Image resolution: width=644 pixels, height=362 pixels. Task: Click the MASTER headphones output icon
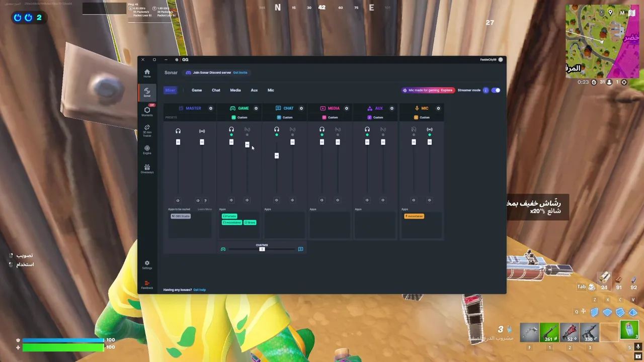[178, 131]
